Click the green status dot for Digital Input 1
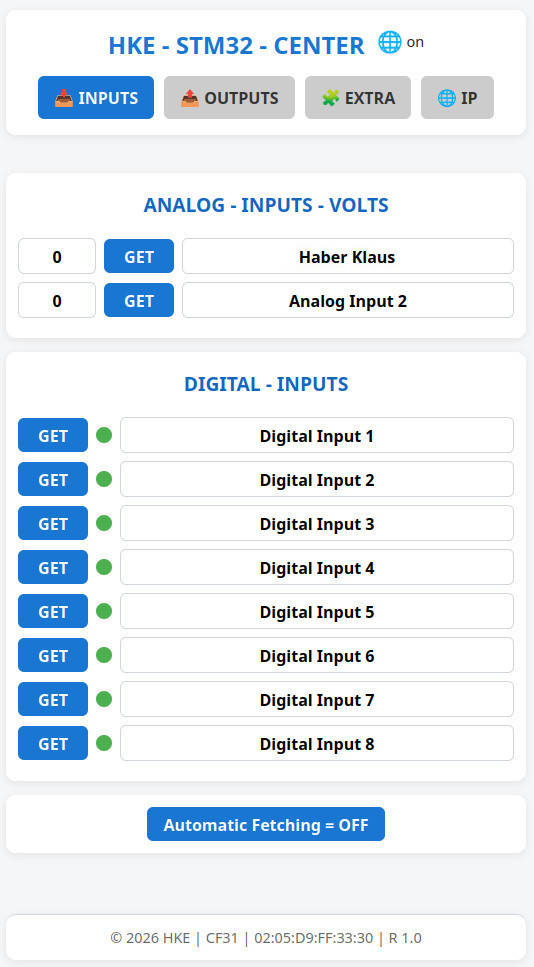 104,435
